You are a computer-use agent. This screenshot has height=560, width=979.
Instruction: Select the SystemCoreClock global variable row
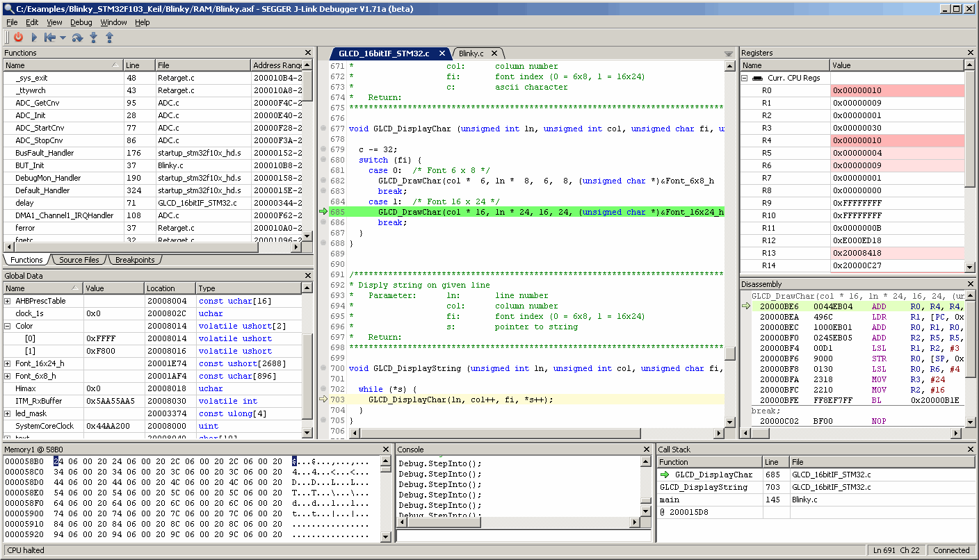click(x=153, y=426)
